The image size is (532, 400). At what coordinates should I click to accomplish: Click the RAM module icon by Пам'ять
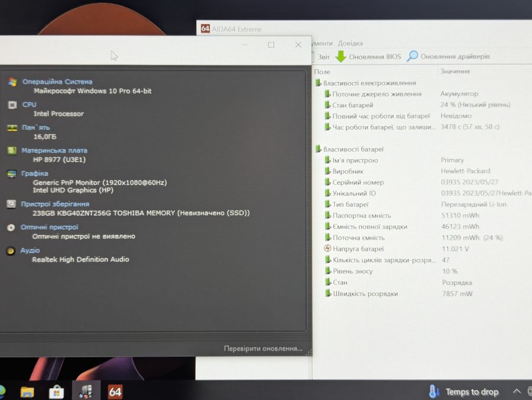pos(12,128)
